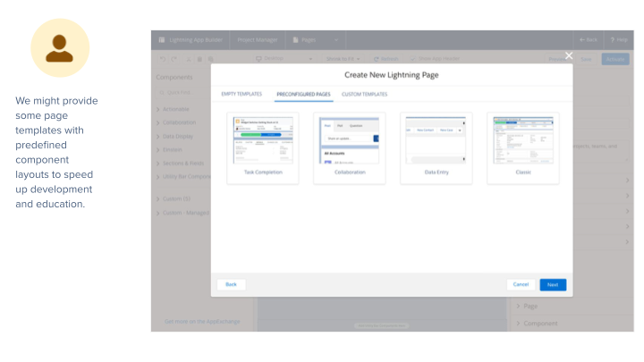The image size is (644, 362).
Task: Toggle the Show App Header checkbox
Action: pos(413,59)
